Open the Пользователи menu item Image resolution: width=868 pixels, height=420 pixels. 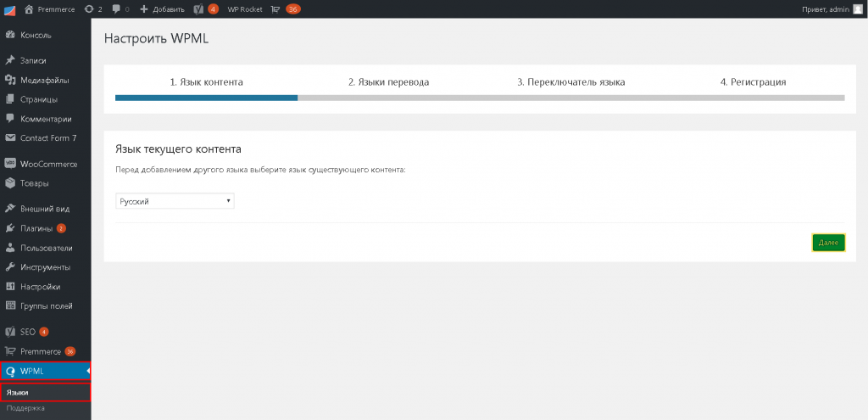click(46, 248)
